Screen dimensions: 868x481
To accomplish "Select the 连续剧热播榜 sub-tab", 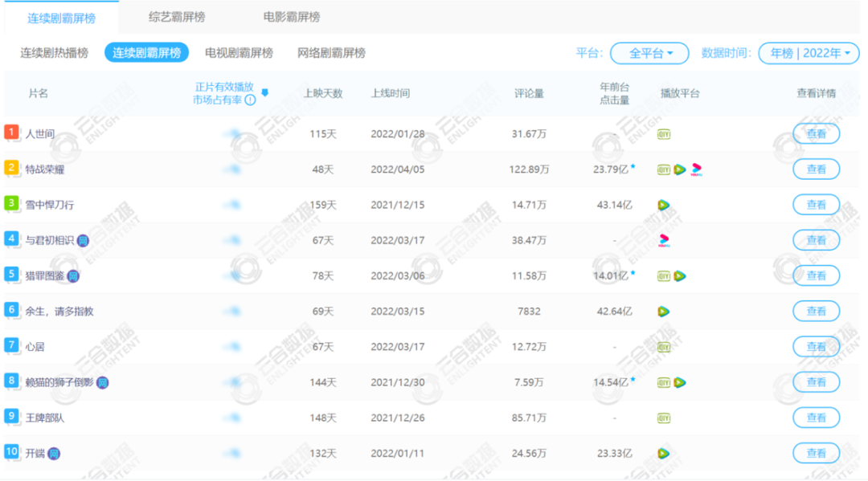I will [55, 53].
